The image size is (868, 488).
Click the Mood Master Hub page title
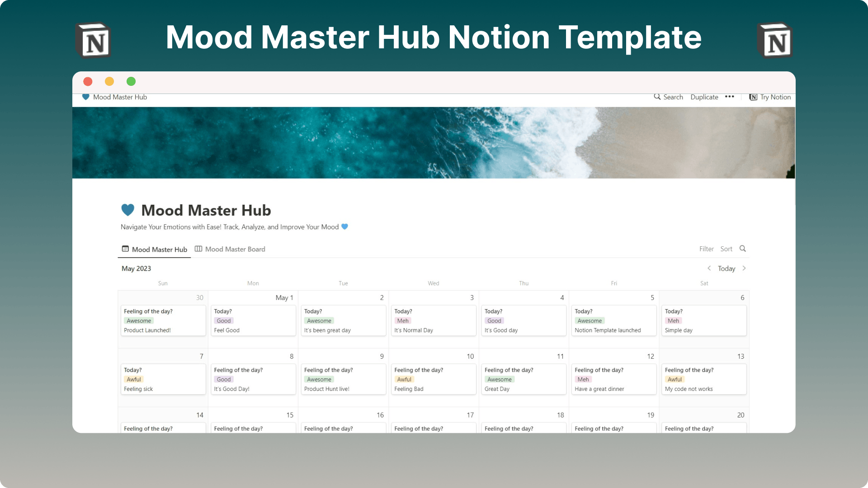coord(206,211)
